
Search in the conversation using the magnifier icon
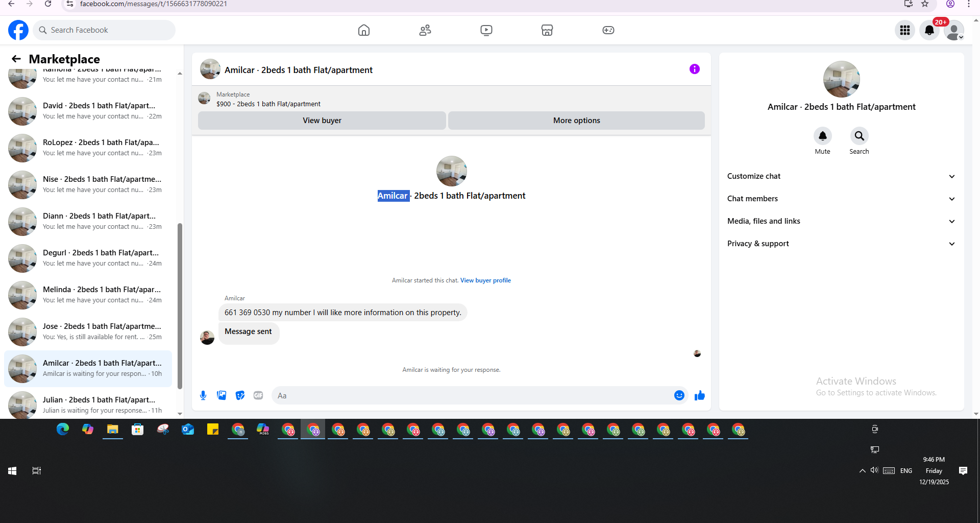pos(860,136)
